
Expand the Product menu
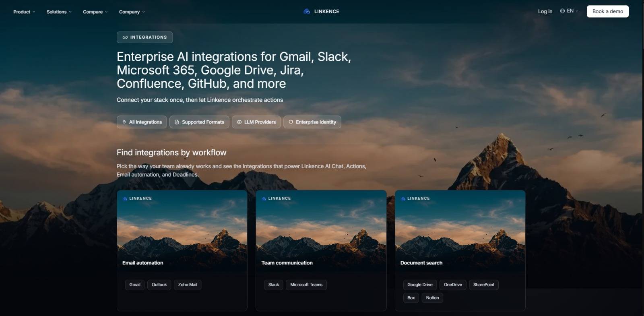24,12
